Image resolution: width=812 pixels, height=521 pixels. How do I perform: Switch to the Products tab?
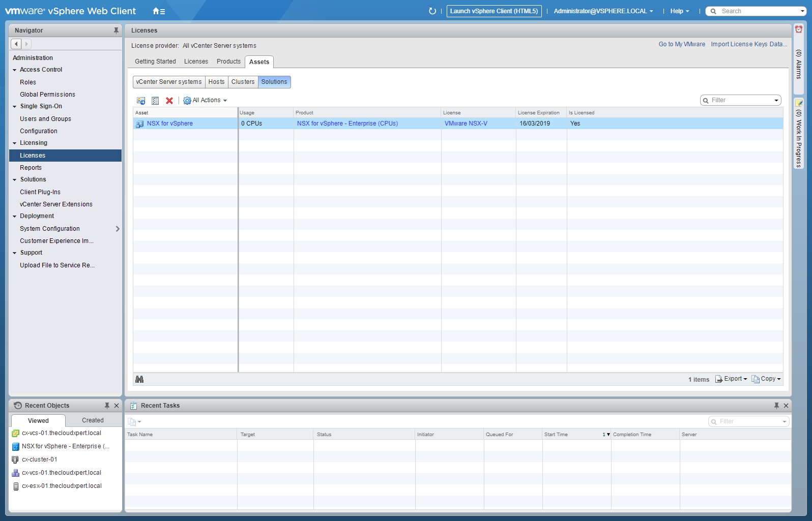(228, 62)
